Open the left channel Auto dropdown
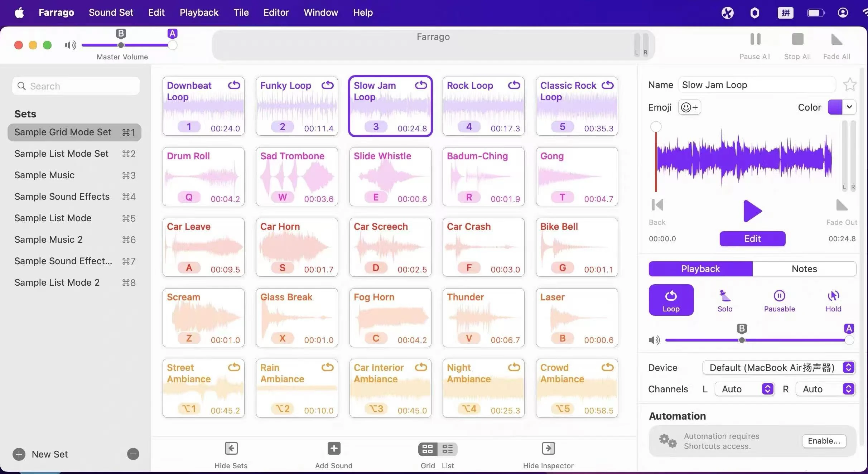The image size is (868, 474). point(744,389)
